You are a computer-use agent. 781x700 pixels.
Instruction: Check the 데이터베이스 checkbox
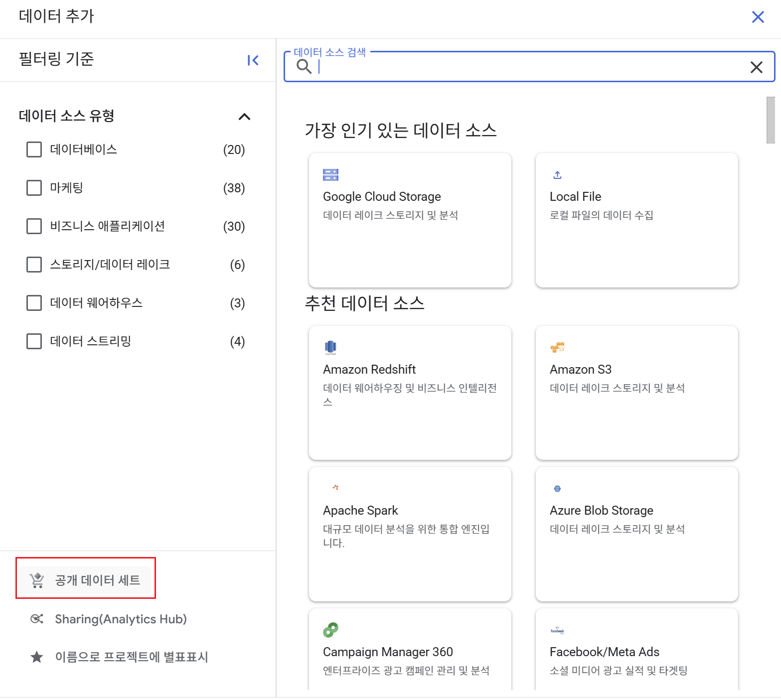34,149
